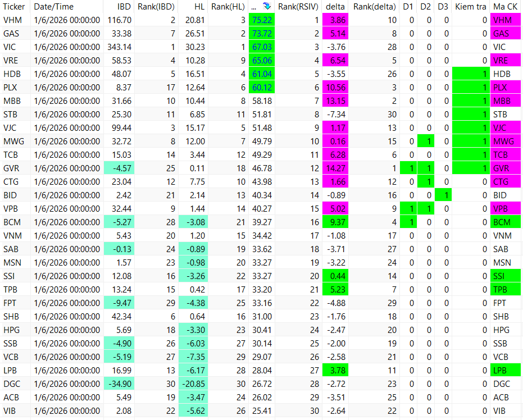The height and width of the screenshot is (420, 523).
Task: Click the magenta delta value 14.27
Action: point(335,168)
